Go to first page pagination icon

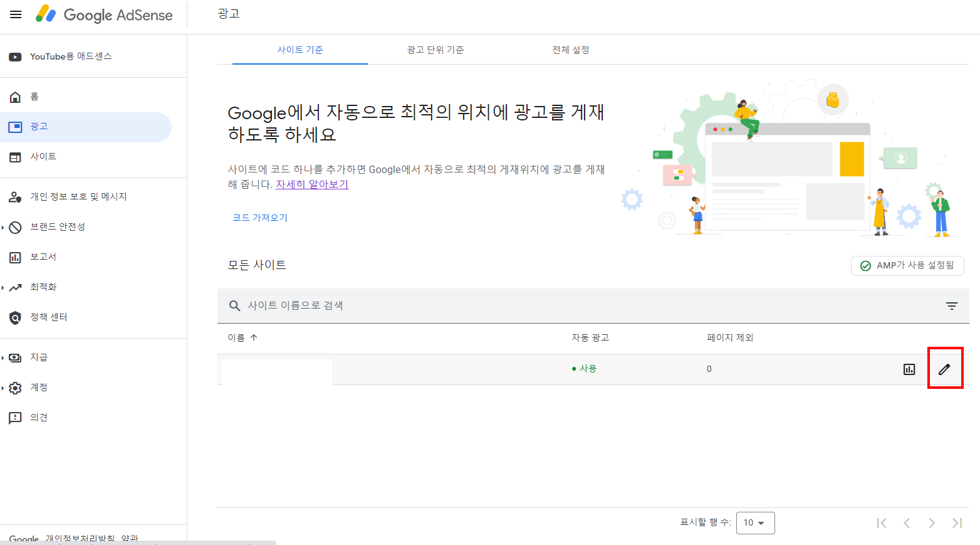click(x=882, y=523)
